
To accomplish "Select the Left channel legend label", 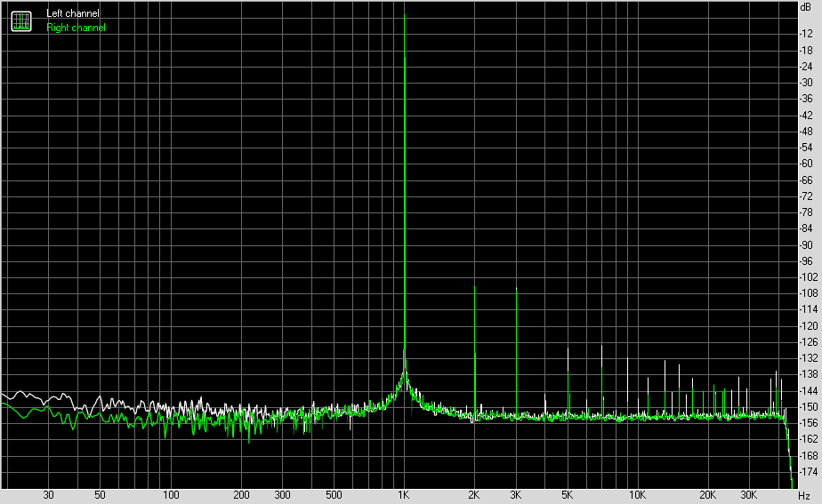I will tap(72, 13).
